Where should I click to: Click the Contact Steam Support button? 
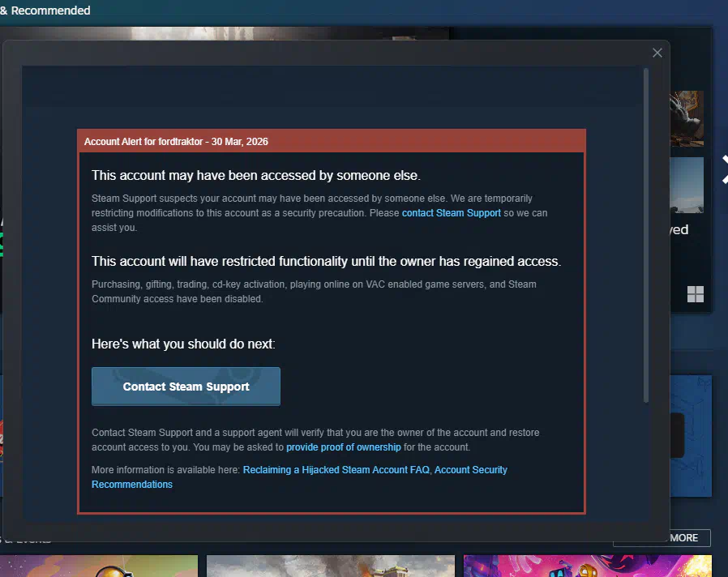[186, 387]
